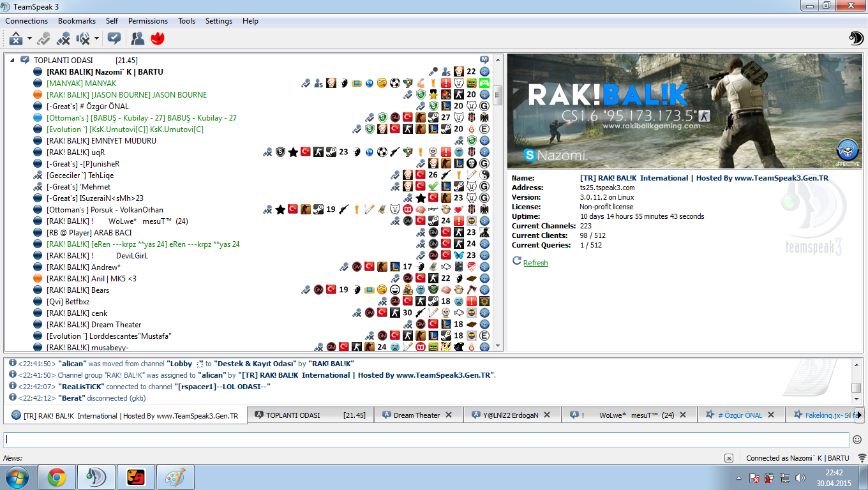Click the red tulip toolbar icon
This screenshot has width=868, height=490.
(157, 39)
